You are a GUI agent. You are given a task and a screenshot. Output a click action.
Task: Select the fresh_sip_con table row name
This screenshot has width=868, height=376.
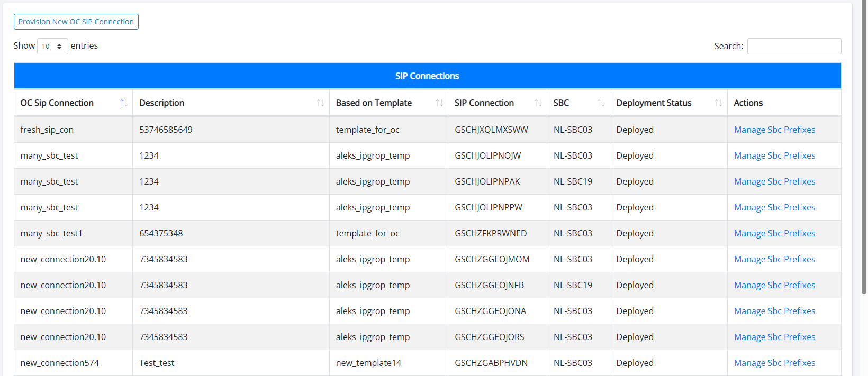[x=47, y=130]
